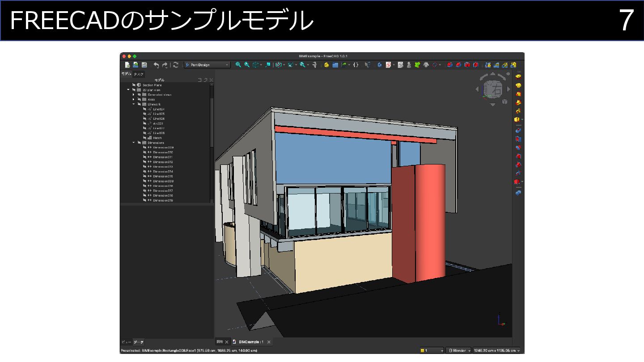Switch to the データ property tab

139,342
